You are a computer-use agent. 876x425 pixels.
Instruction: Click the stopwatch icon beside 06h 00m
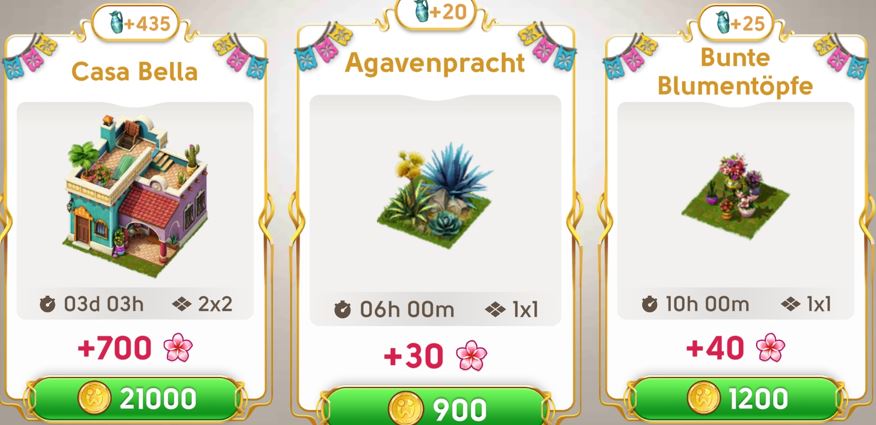coord(342,309)
